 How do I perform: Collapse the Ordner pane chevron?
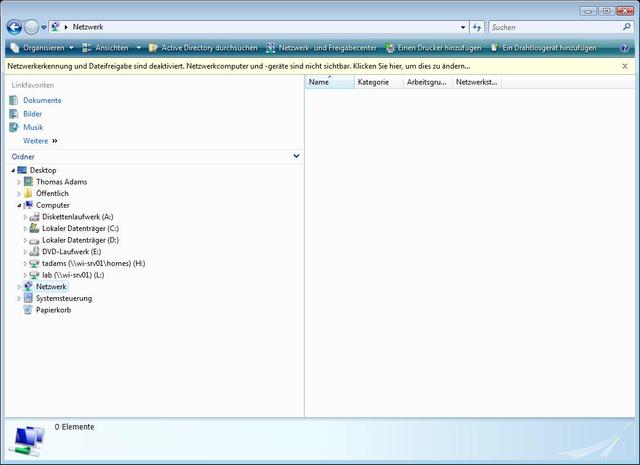point(296,156)
